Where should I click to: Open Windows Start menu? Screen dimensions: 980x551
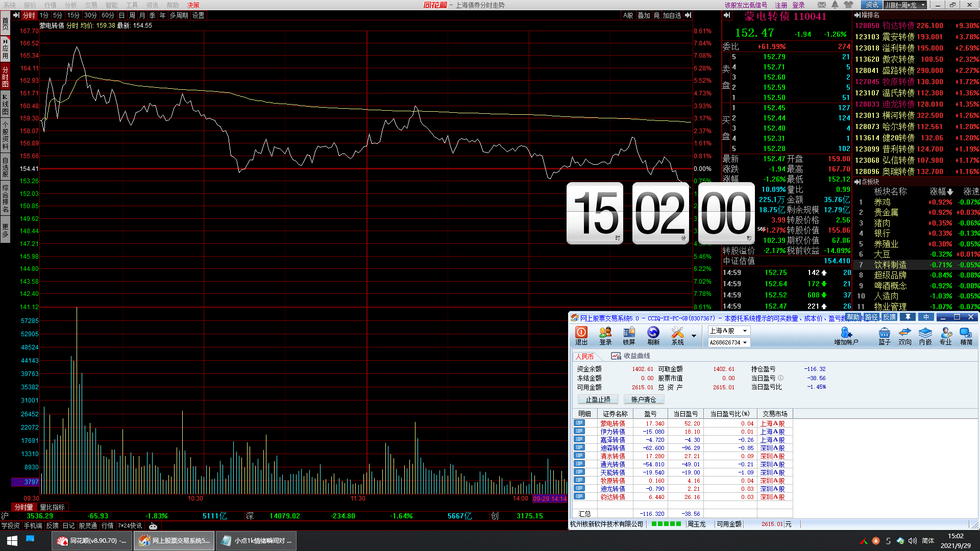[12, 540]
